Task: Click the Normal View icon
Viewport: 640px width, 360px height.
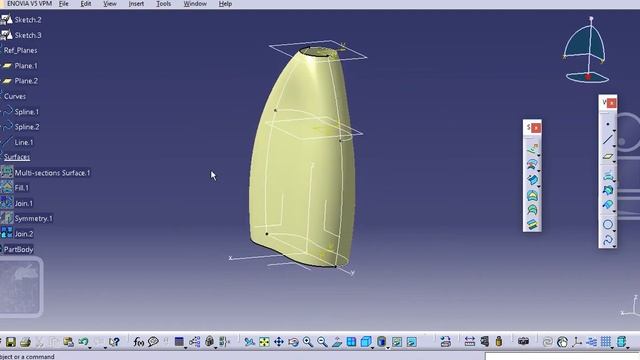Action: [x=337, y=342]
